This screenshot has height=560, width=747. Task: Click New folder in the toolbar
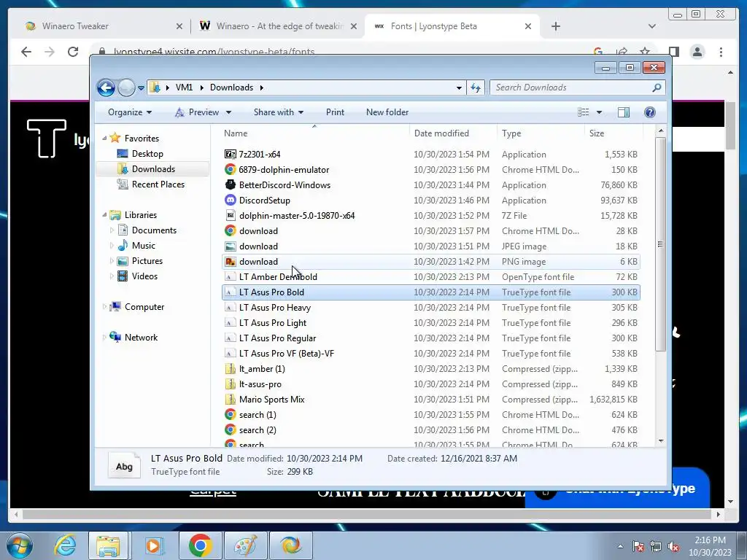coord(387,112)
